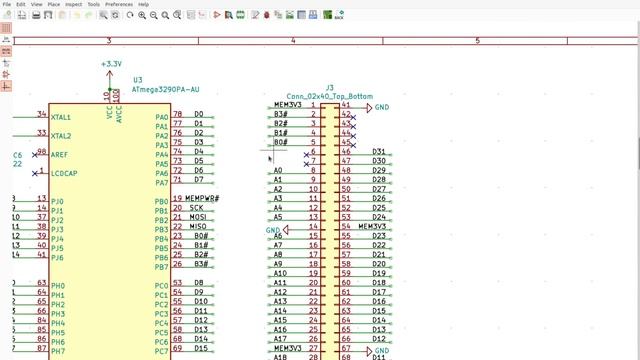Switch units to inches
Screen dimensions: 640x360
pos(6,40)
